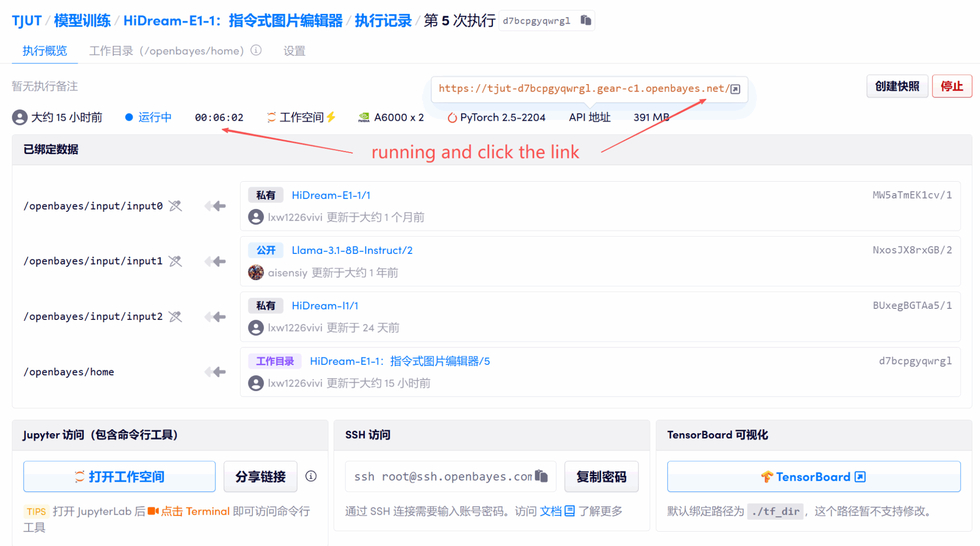The width and height of the screenshot is (980, 546).
Task: Click the API 地址 label
Action: 589,117
